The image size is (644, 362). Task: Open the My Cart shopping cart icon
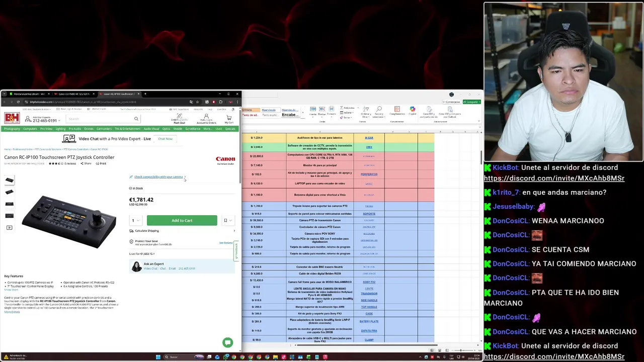click(229, 119)
